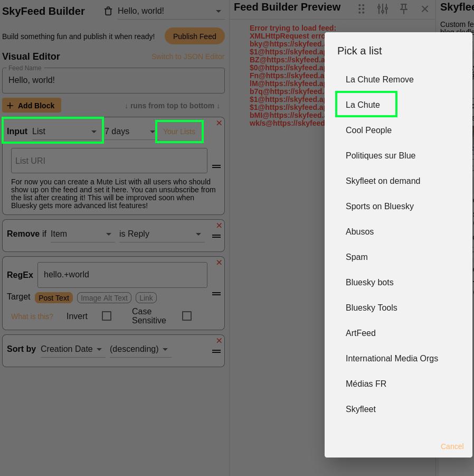Image resolution: width=474 pixels, height=476 pixels.
Task: Grab the Input block drag handle
Action: pos(216,166)
